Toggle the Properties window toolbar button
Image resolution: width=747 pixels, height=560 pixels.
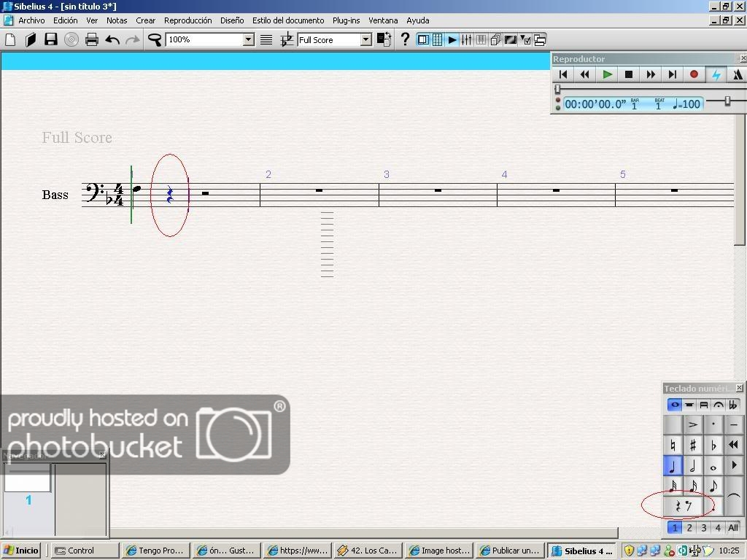(x=525, y=39)
